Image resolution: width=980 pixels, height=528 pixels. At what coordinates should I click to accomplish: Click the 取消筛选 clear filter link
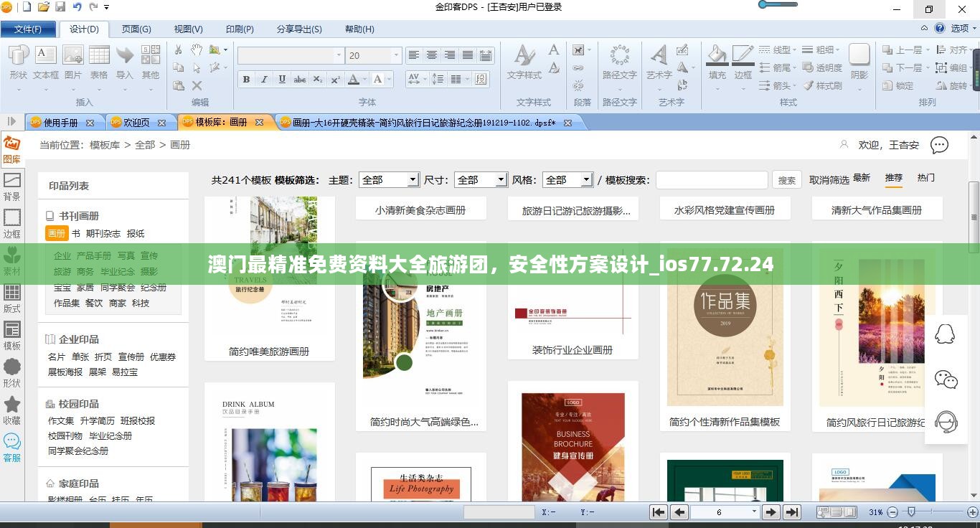click(829, 180)
